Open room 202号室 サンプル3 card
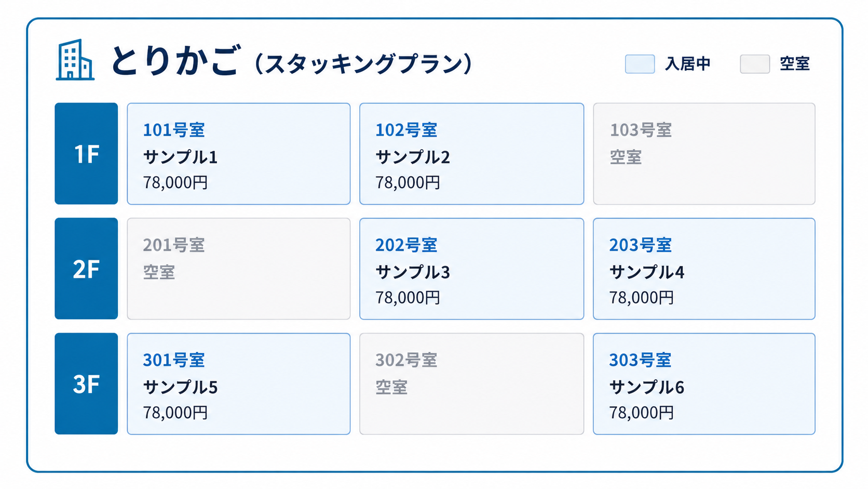The image size is (868, 489). click(471, 269)
